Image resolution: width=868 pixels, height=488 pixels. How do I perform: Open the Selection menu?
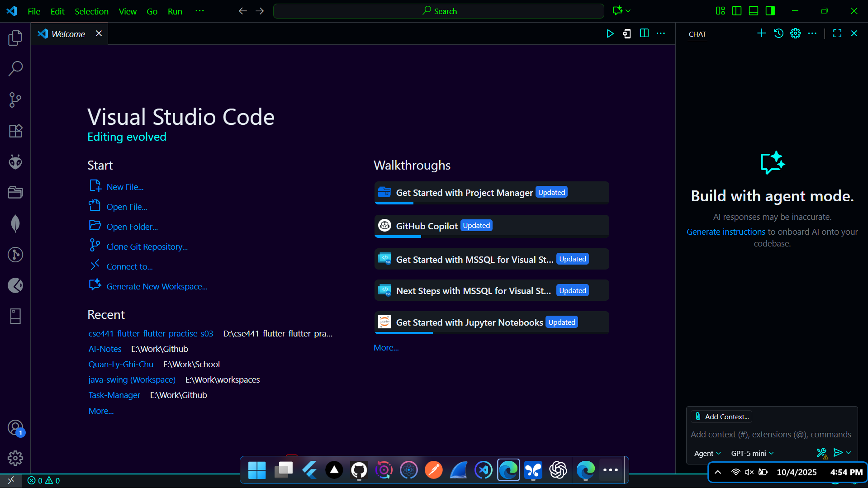coord(91,11)
